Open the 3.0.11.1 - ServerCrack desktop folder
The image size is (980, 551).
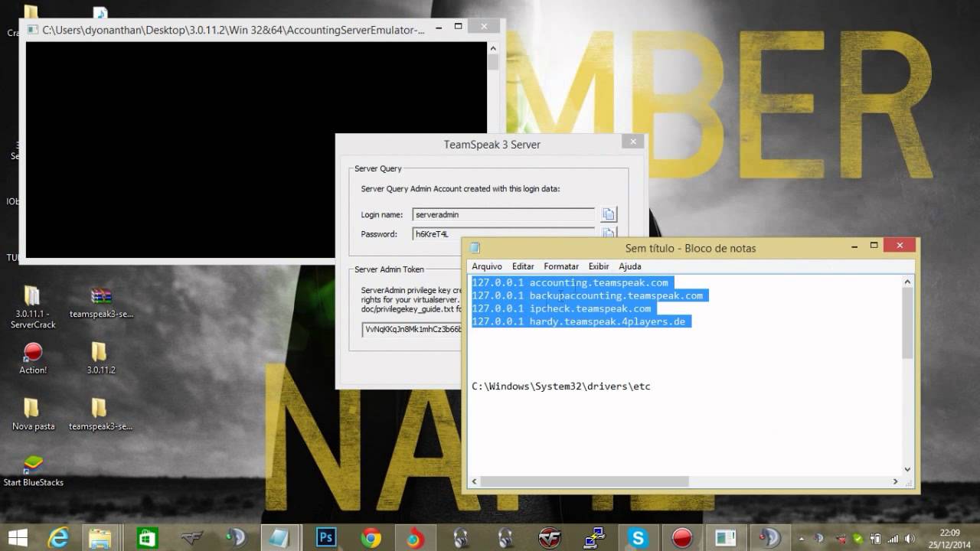[x=32, y=306]
